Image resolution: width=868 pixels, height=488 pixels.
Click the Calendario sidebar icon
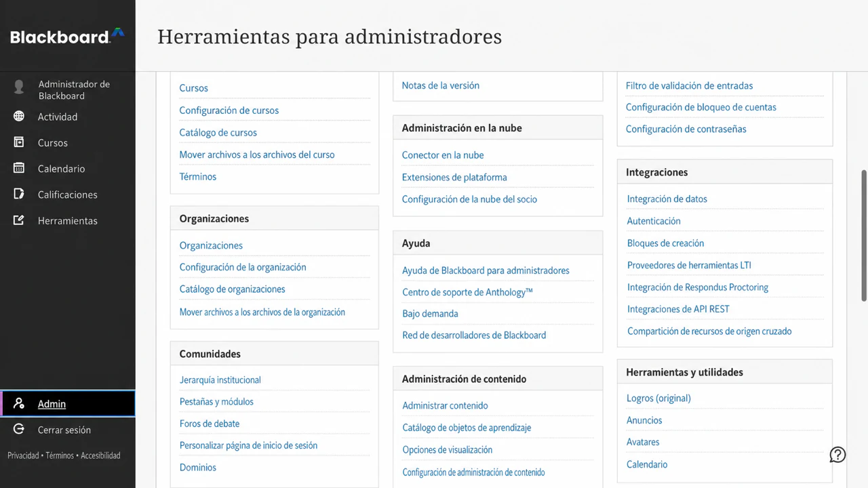19,168
